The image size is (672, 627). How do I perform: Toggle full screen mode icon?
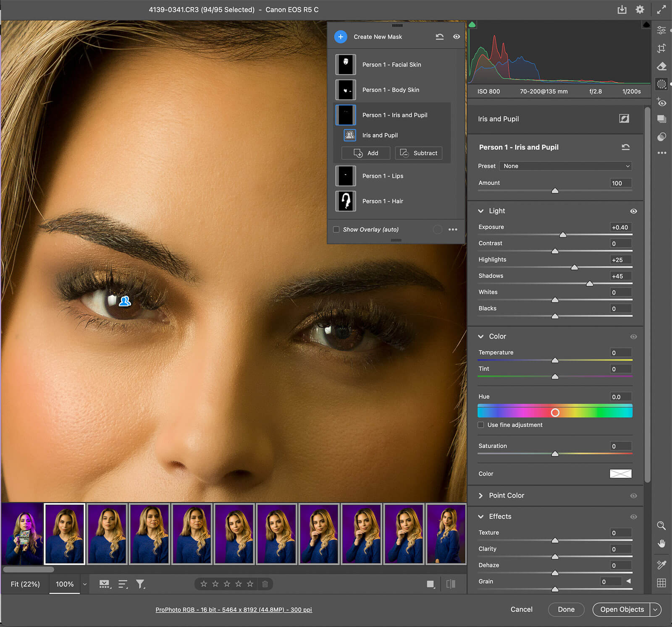pyautogui.click(x=661, y=10)
